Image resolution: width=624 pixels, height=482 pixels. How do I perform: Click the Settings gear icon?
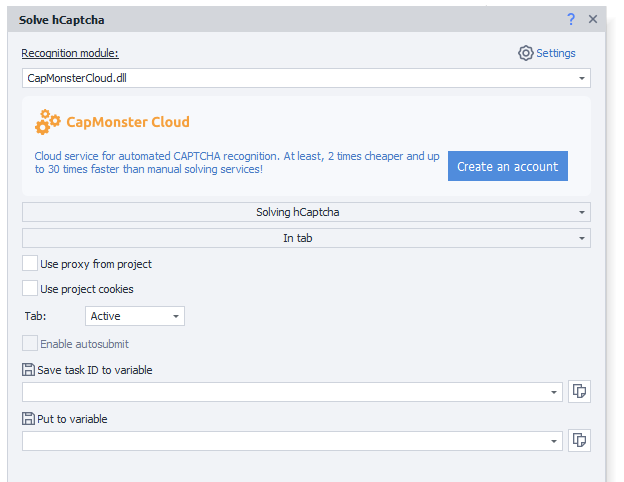pos(525,53)
